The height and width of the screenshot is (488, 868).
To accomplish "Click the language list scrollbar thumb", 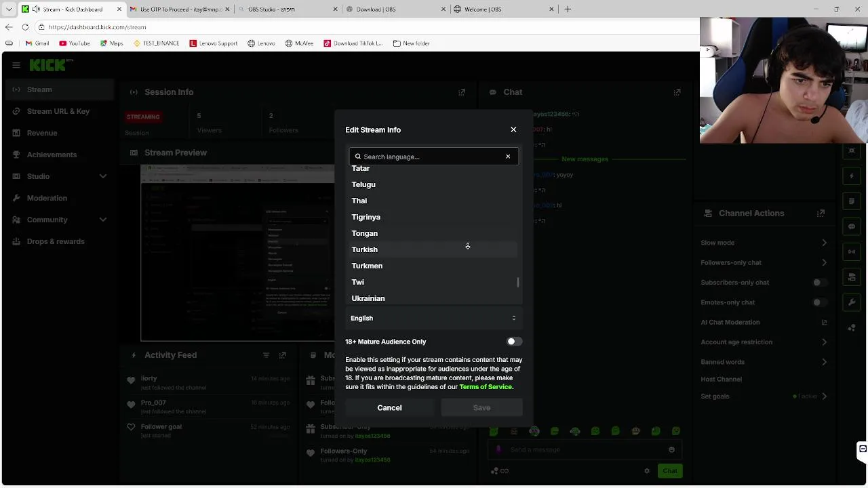I will coord(518,282).
